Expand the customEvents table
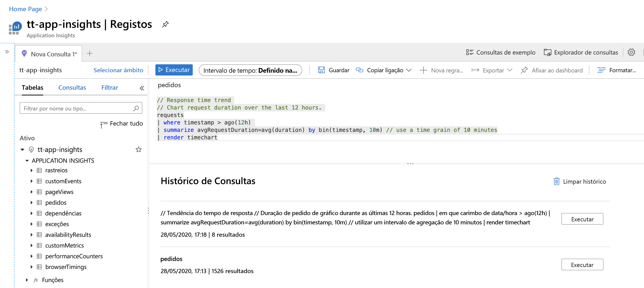The image size is (644, 288). point(31,181)
